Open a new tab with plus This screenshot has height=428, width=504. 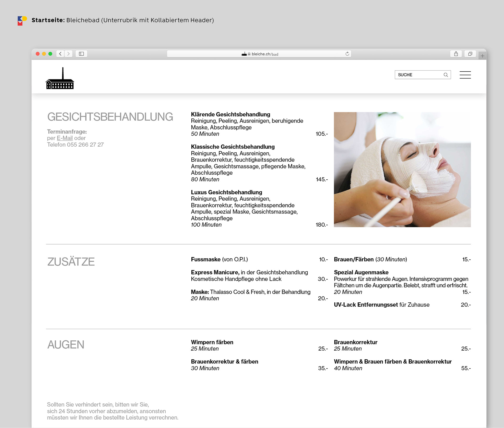click(482, 56)
